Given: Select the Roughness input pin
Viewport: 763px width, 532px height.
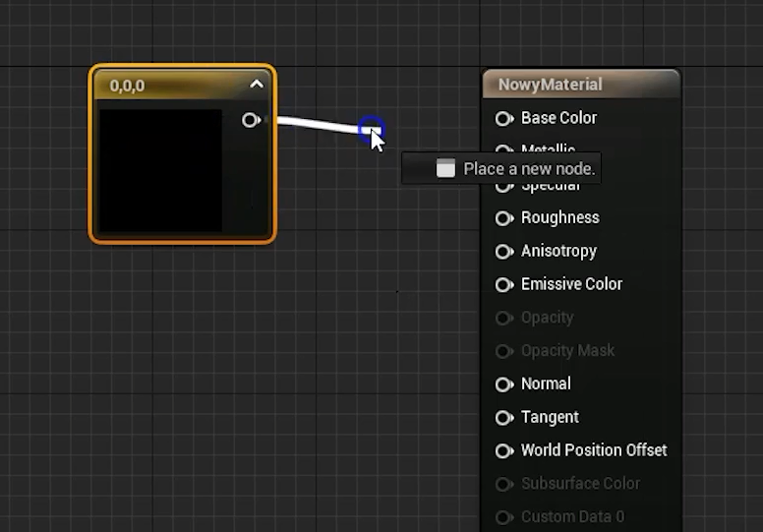Looking at the screenshot, I should (503, 217).
